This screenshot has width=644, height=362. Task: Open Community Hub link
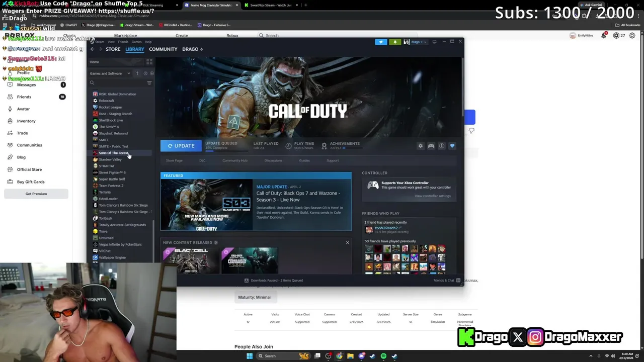pos(235,160)
